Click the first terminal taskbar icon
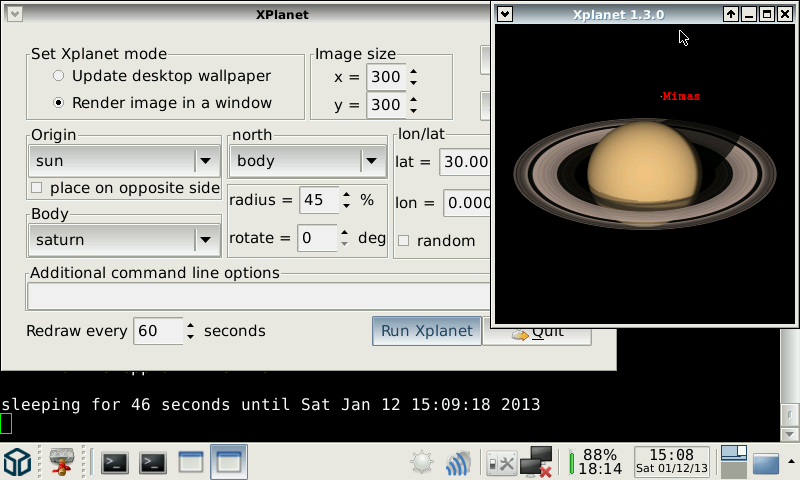The image size is (800, 480). pos(116,462)
